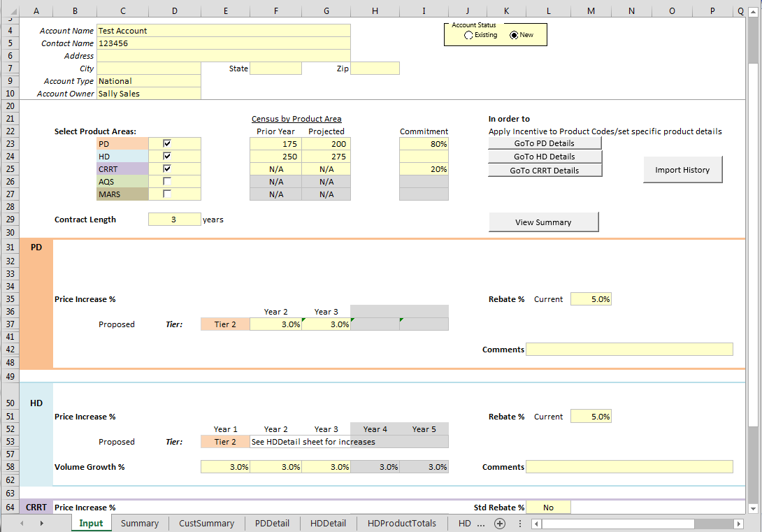Open the PD Tier 2 dropdown cell

point(225,324)
